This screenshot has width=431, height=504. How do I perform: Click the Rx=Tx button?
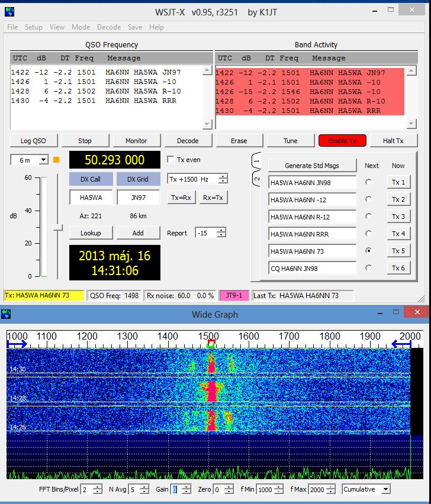[x=213, y=198]
